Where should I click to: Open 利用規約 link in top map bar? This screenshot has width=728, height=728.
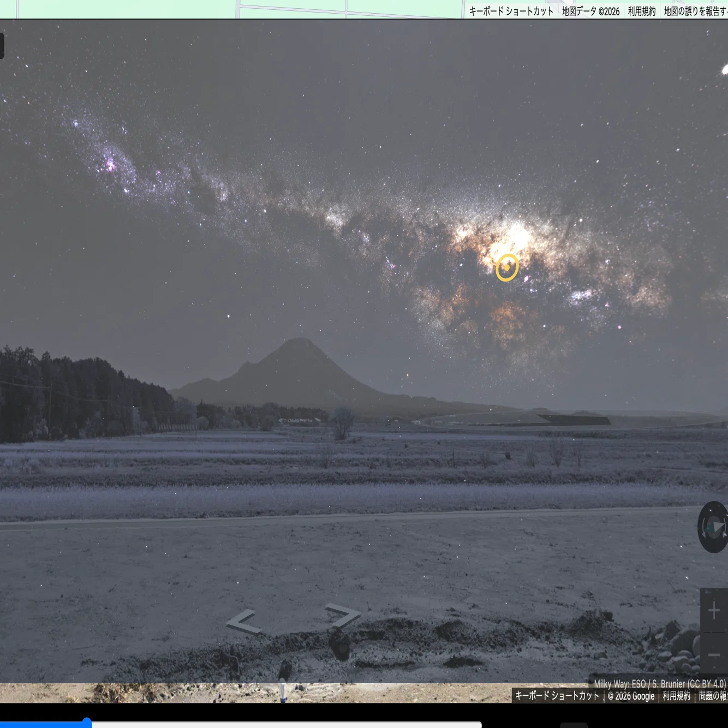tap(642, 11)
